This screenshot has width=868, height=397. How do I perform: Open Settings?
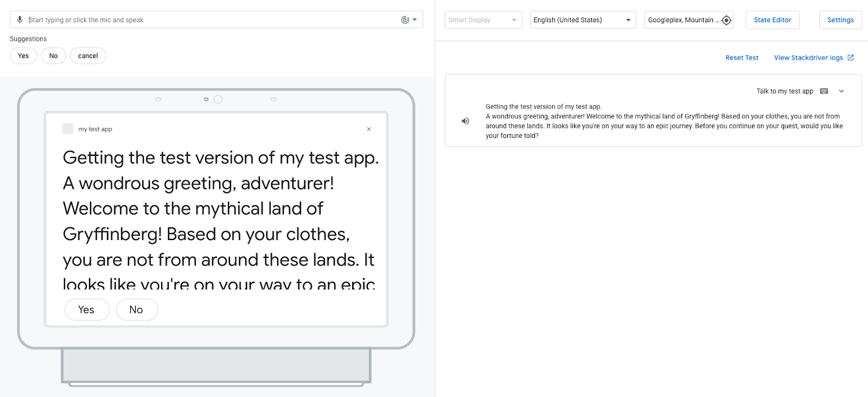click(840, 20)
